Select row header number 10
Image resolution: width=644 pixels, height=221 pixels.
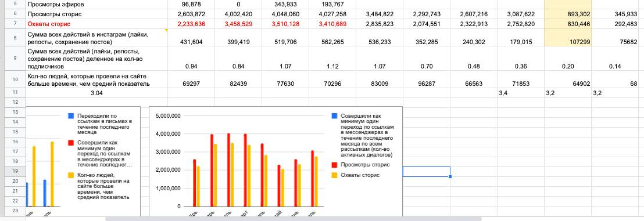point(15,79)
